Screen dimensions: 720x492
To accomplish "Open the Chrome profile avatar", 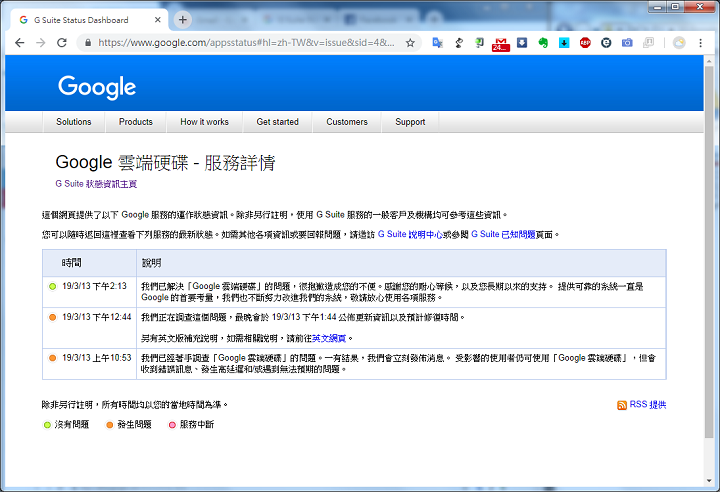I will [679, 43].
